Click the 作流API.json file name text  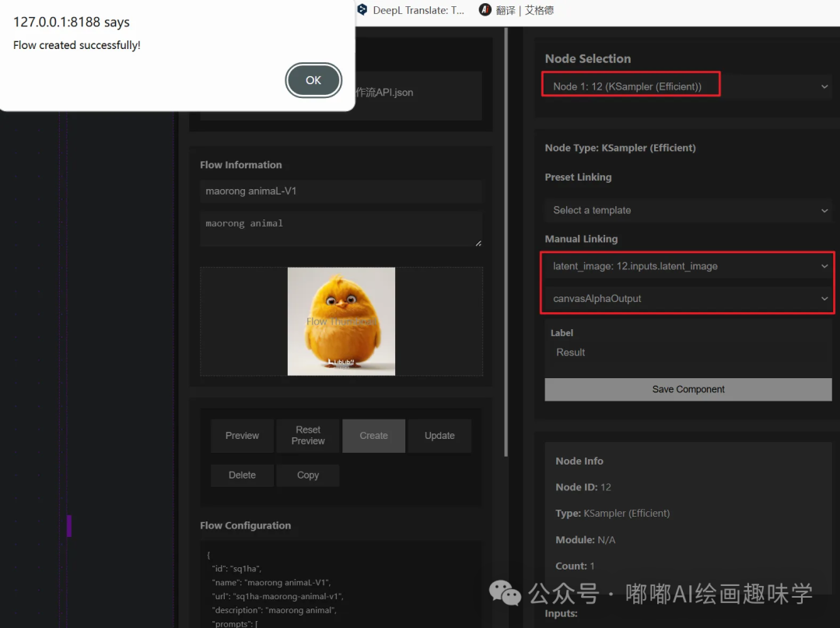[x=384, y=92]
